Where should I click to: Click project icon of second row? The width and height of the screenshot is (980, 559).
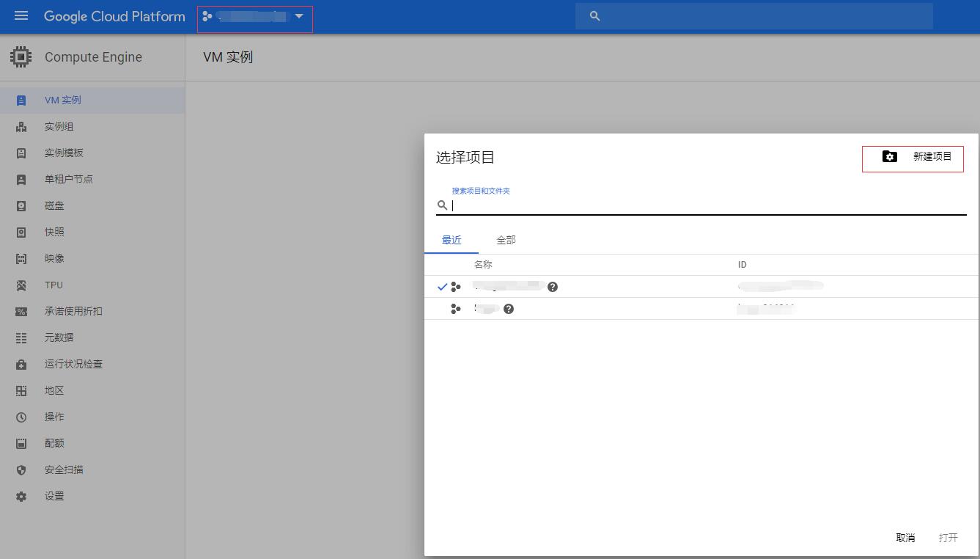point(456,309)
